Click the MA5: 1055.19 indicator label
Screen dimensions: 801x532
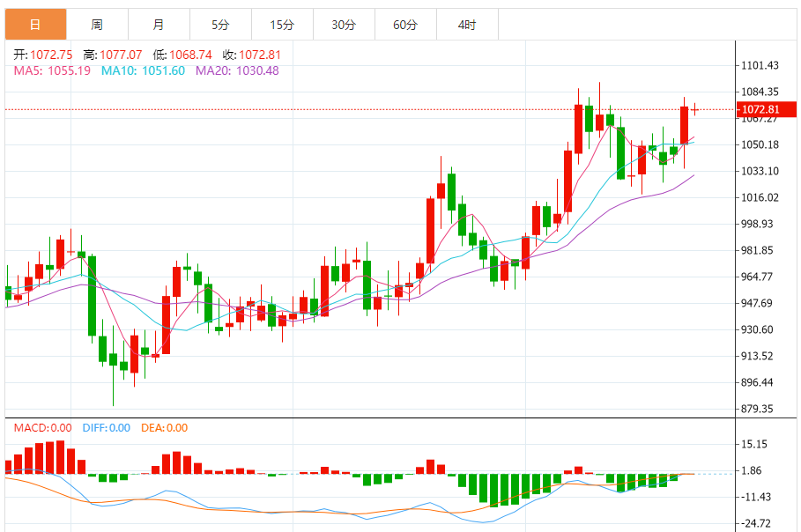coord(52,70)
